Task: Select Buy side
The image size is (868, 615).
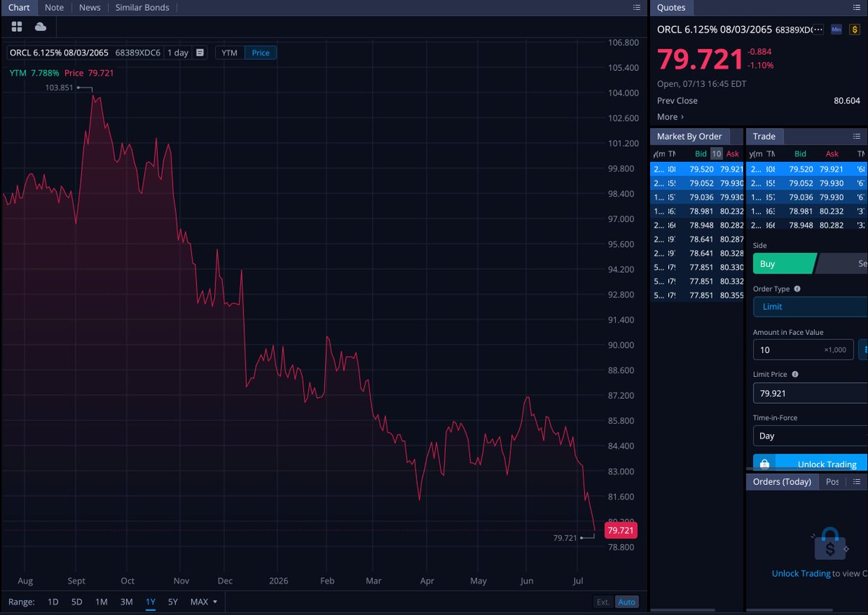Action: pos(785,264)
